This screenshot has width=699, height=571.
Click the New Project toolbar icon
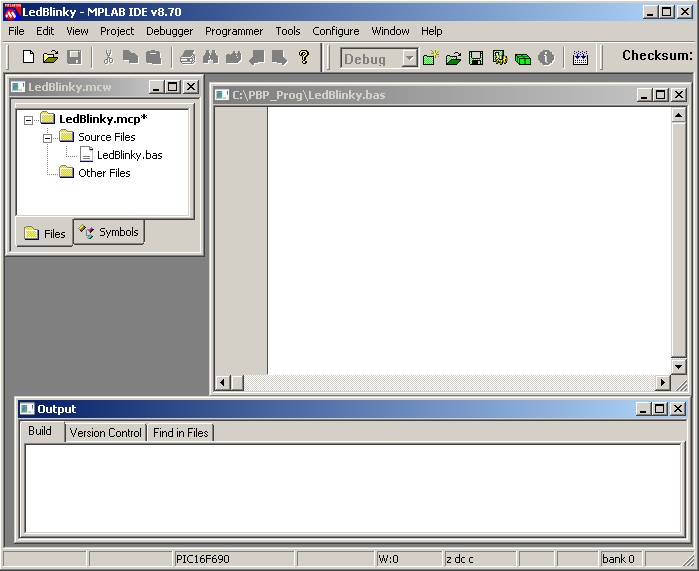pos(431,58)
